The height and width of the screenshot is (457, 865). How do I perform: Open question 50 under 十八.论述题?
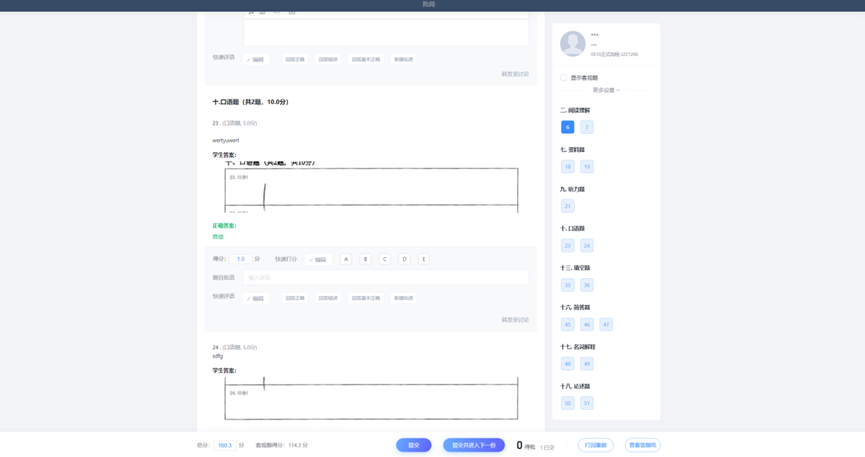pyautogui.click(x=567, y=403)
